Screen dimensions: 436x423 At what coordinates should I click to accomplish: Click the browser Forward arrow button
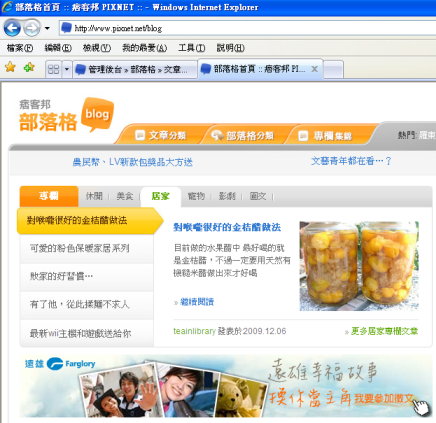(32, 28)
